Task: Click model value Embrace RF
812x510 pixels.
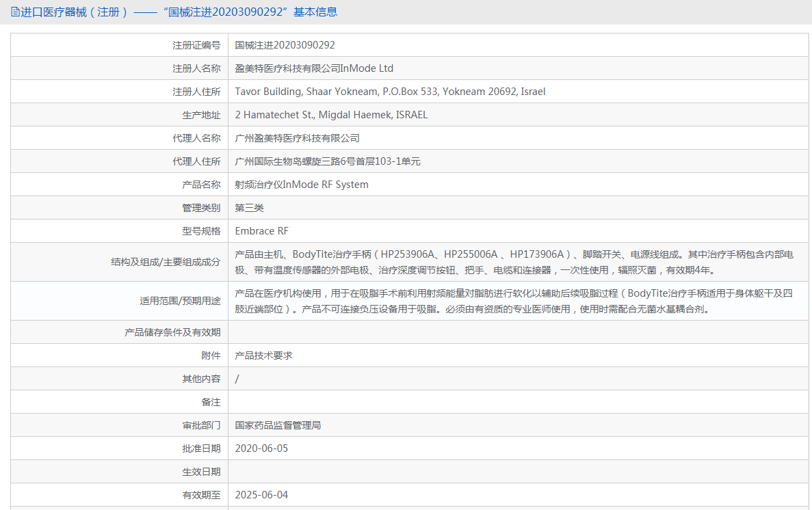Action: [x=261, y=231]
